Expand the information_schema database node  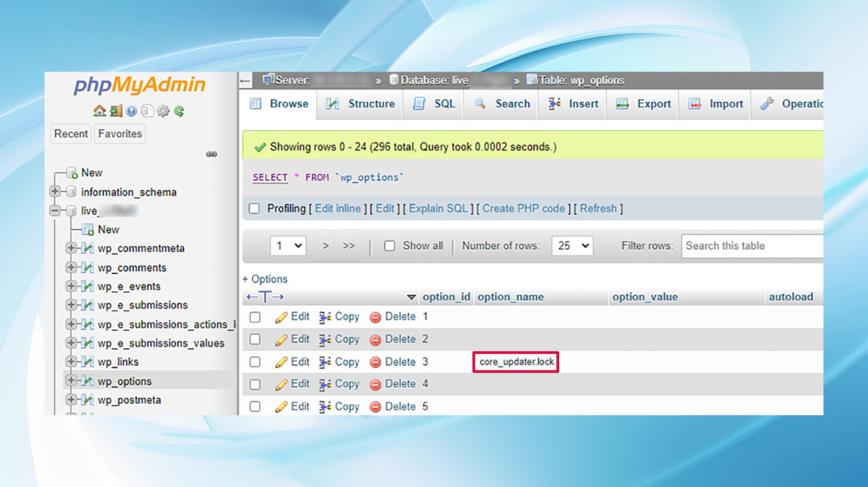[x=55, y=191]
